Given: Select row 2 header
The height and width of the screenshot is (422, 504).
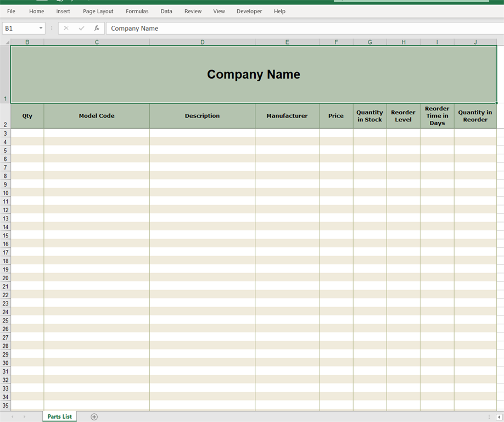Looking at the screenshot, I should 5,116.
